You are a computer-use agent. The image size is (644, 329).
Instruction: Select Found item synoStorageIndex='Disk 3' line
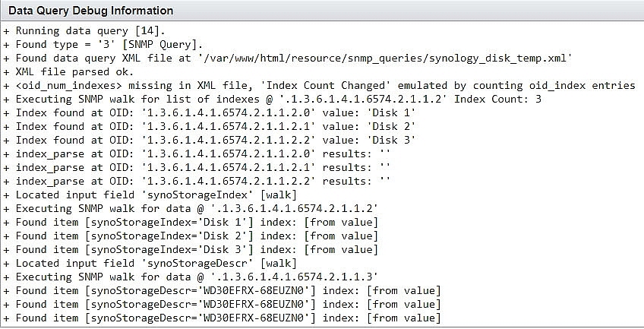tap(191, 249)
